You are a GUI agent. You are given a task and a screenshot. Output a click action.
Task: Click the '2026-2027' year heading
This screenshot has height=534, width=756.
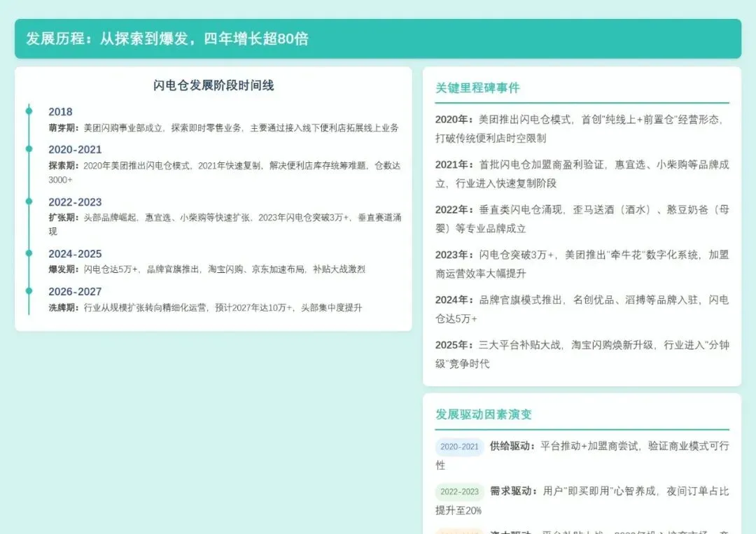75,292
